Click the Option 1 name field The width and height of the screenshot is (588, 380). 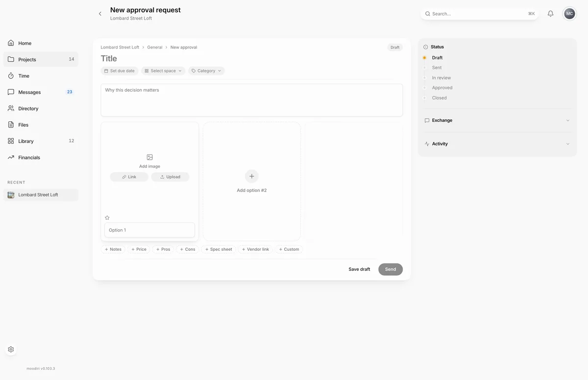coord(149,230)
